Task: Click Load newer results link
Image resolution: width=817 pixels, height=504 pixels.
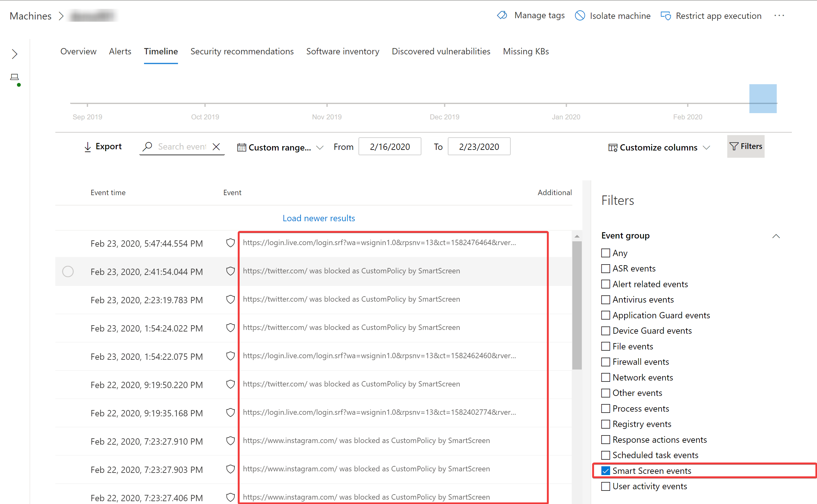Action: (319, 218)
